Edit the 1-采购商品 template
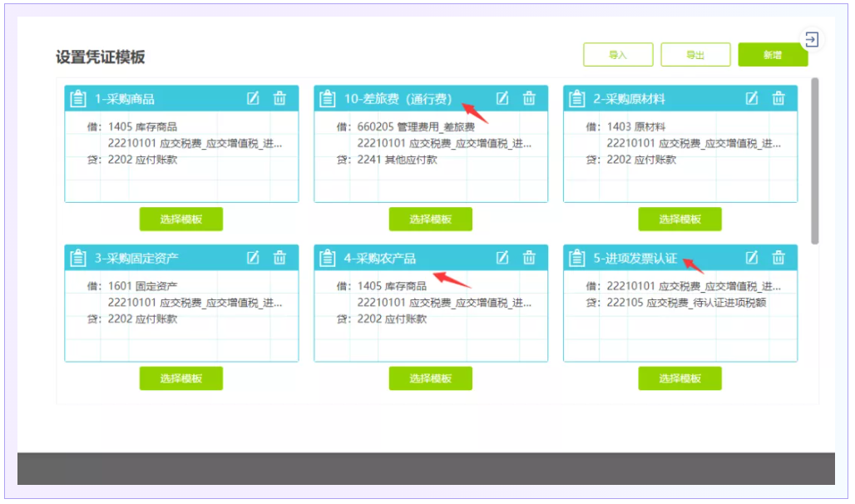This screenshot has height=504, width=855. [x=253, y=98]
